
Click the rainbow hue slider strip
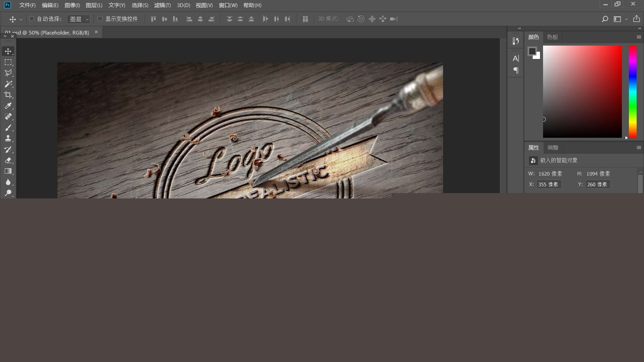(x=633, y=92)
